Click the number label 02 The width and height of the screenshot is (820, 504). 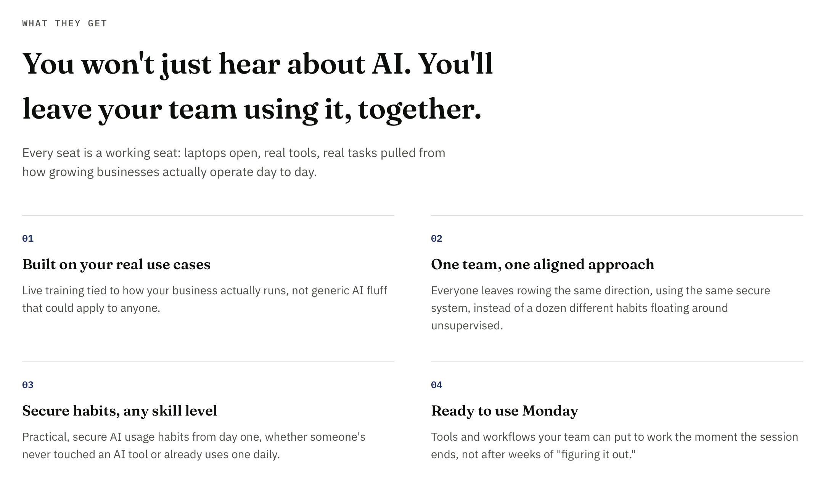(x=437, y=239)
